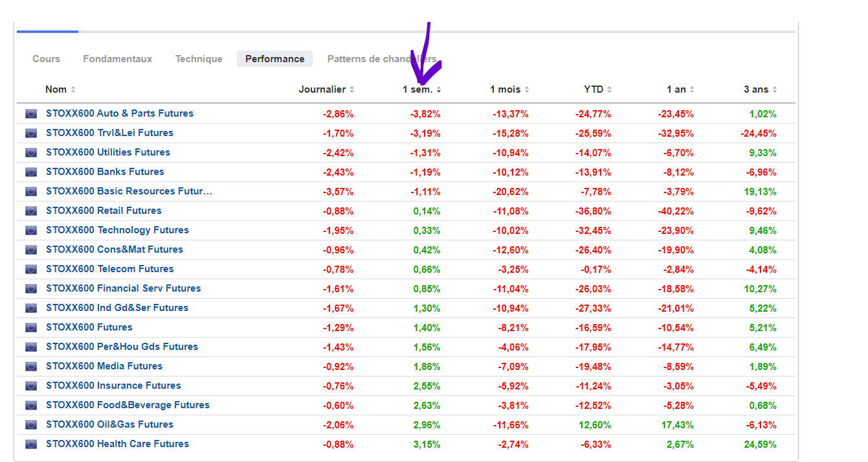The image size is (868, 462).
Task: Sort by 3 ans column arrows
Action: pyautogui.click(x=775, y=89)
